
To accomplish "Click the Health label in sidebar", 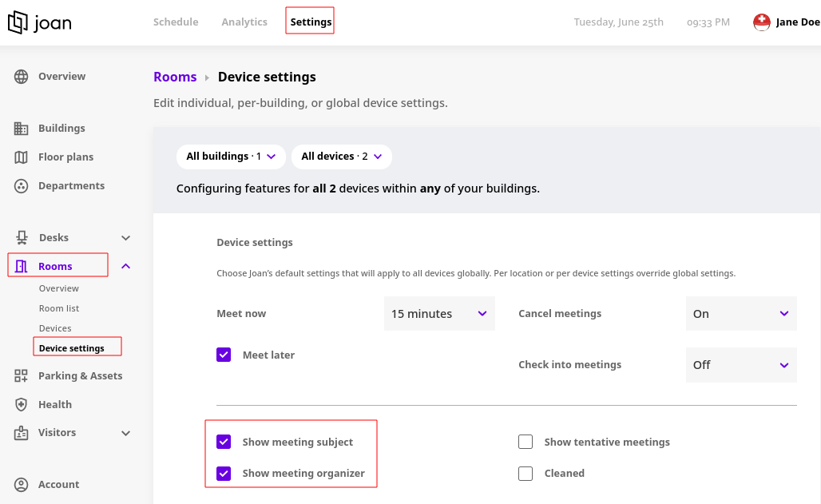I will [55, 404].
